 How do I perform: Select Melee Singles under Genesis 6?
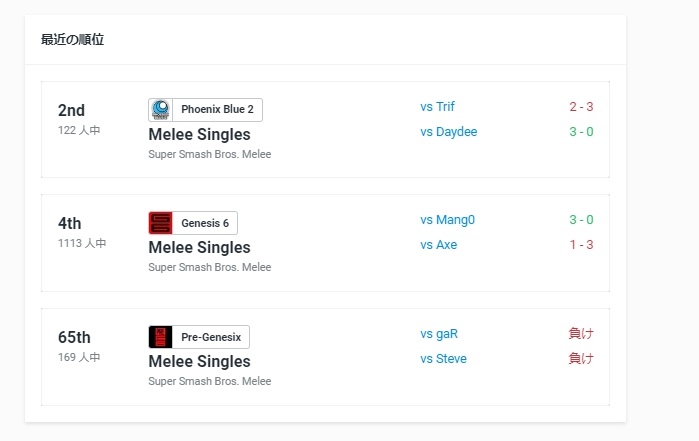pos(199,247)
